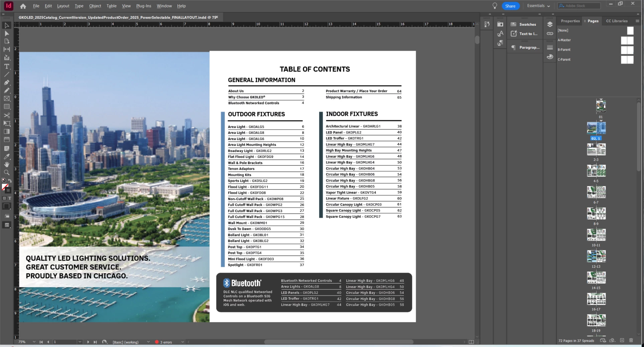Open the Swatches panel button

tap(524, 24)
